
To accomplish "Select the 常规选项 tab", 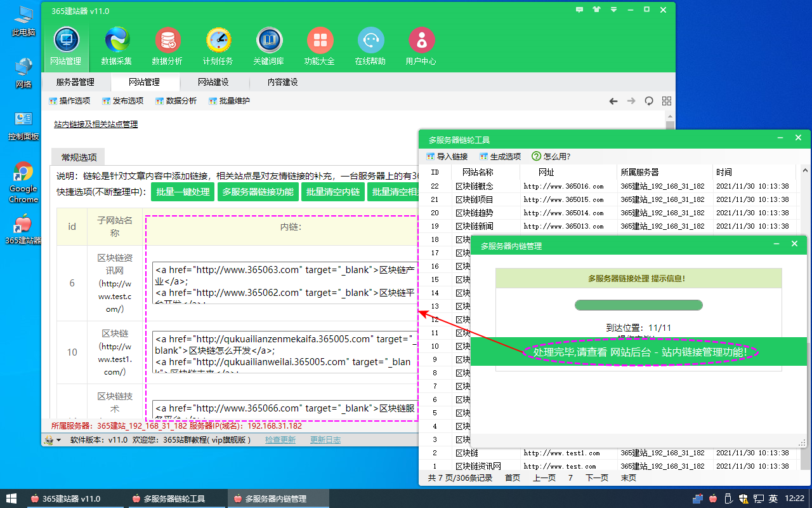I will (79, 157).
